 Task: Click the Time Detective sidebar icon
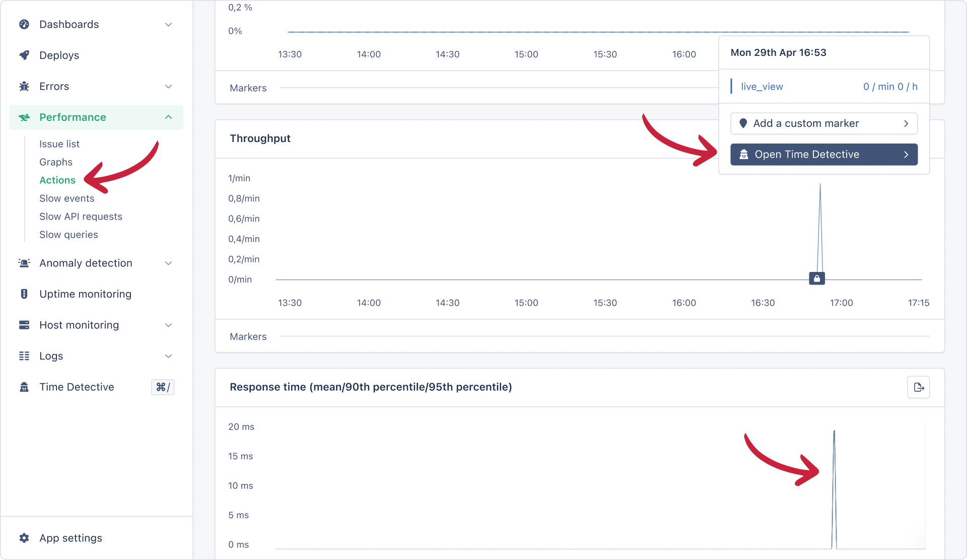pyautogui.click(x=24, y=387)
